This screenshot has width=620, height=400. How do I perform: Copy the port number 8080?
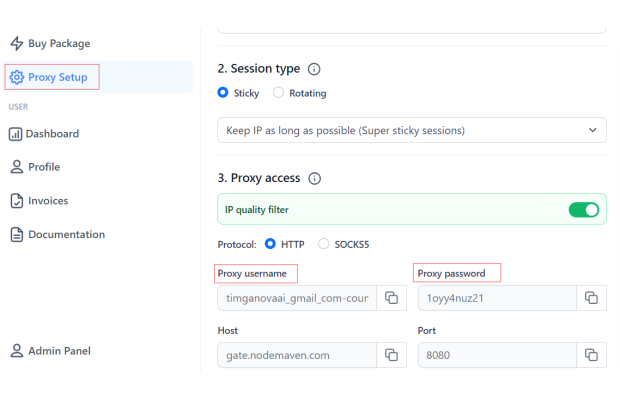591,355
